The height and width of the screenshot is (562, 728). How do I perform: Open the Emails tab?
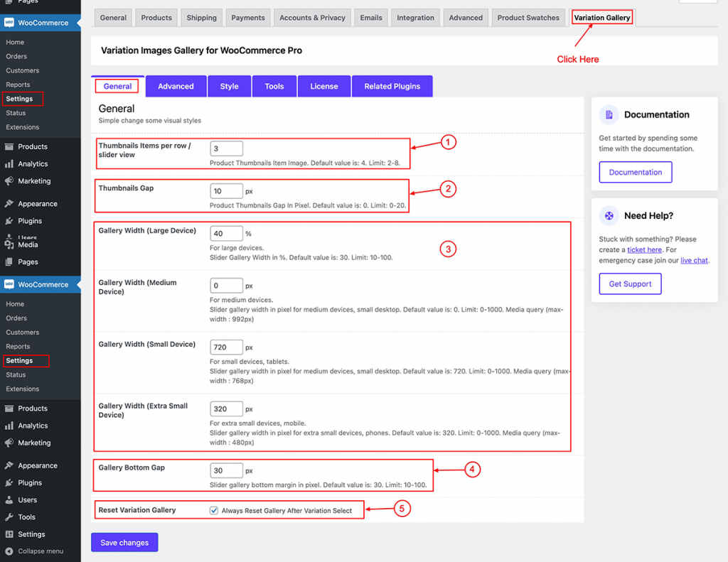tap(371, 18)
